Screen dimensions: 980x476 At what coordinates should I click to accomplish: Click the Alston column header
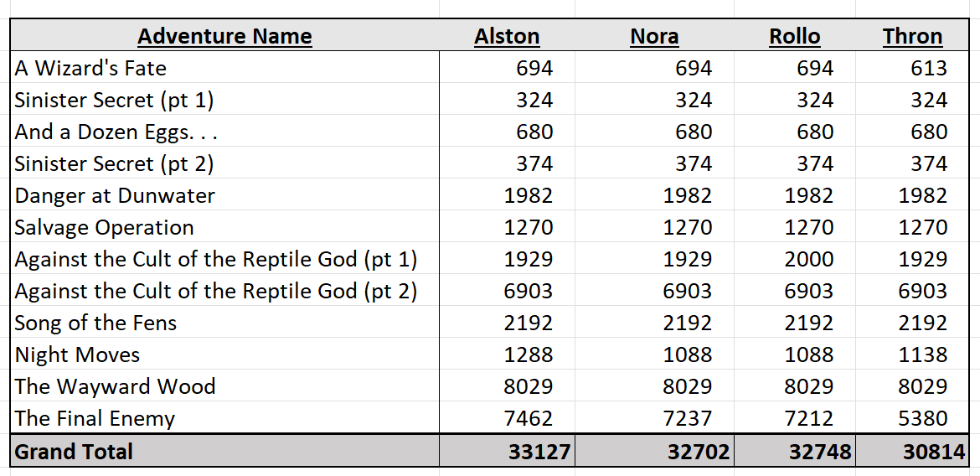[506, 36]
